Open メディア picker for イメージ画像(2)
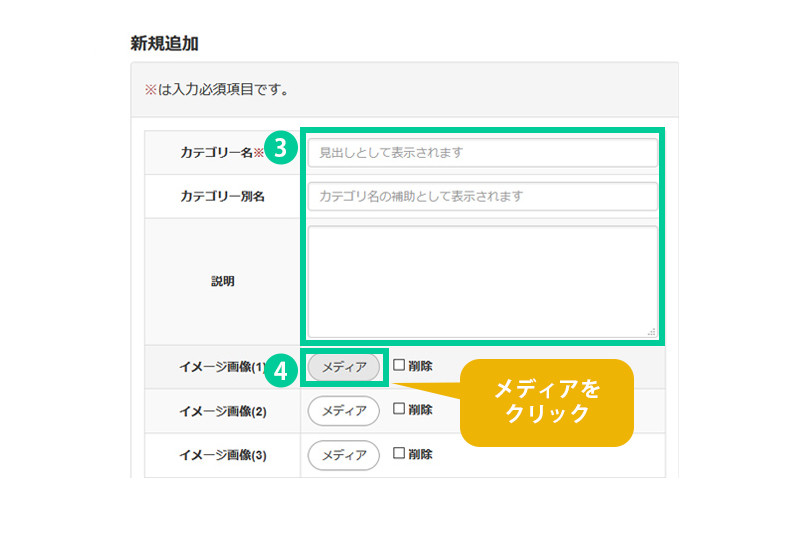Viewport: 800px width, 533px height. click(x=344, y=410)
